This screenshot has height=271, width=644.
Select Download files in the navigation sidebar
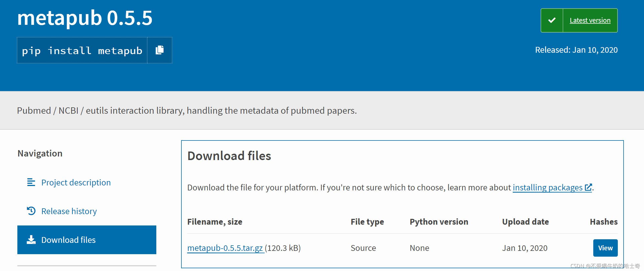pos(68,240)
